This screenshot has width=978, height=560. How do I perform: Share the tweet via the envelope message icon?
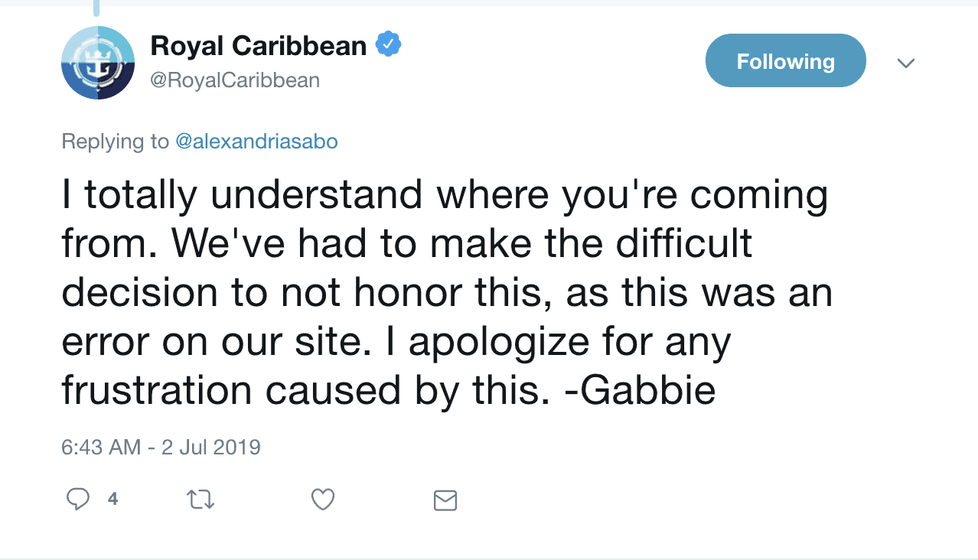(x=445, y=500)
